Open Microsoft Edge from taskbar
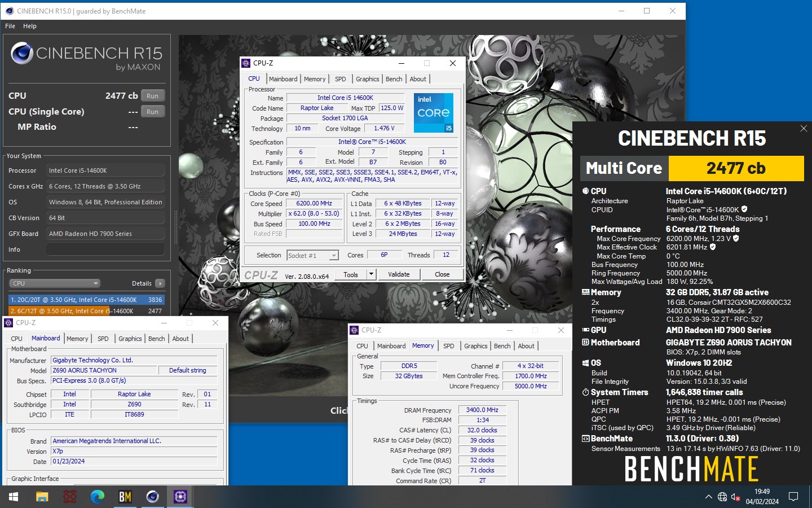 (98, 497)
